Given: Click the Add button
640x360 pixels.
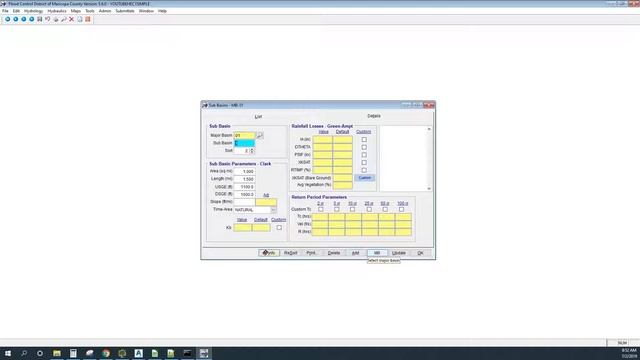Looking at the screenshot, I should (x=356, y=253).
